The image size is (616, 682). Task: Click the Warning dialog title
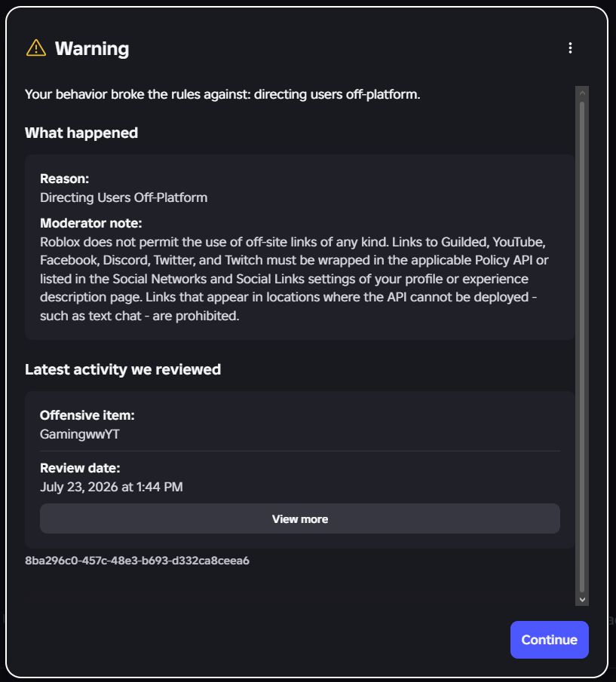(92, 48)
